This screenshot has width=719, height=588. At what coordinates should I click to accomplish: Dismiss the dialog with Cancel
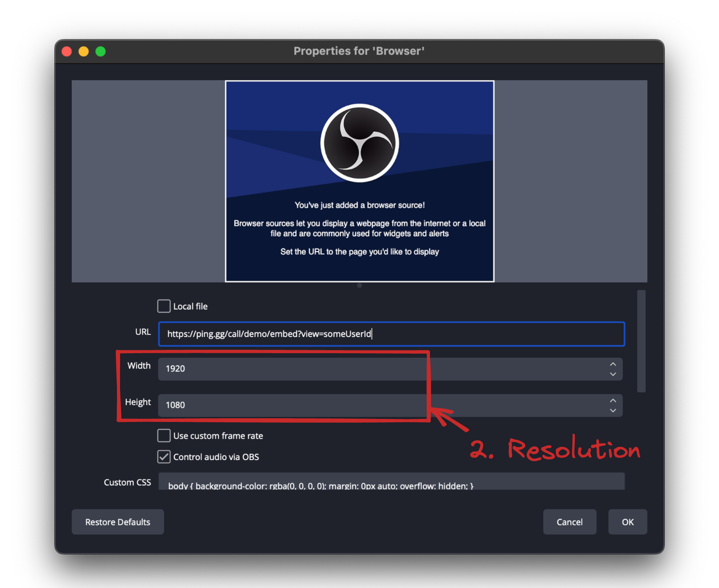coord(570,522)
